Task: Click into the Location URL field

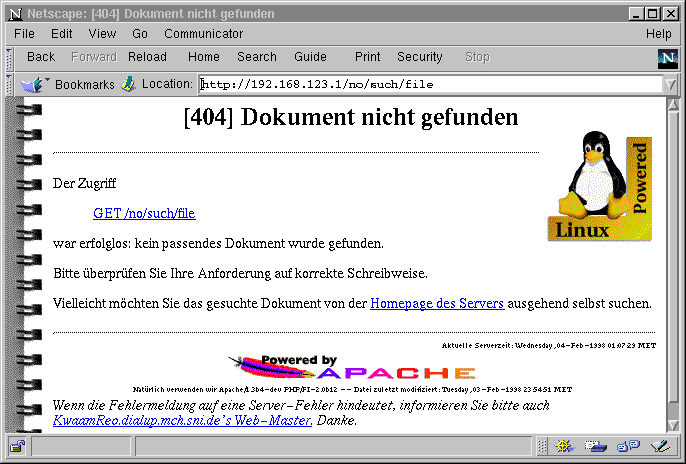Action: [x=430, y=85]
